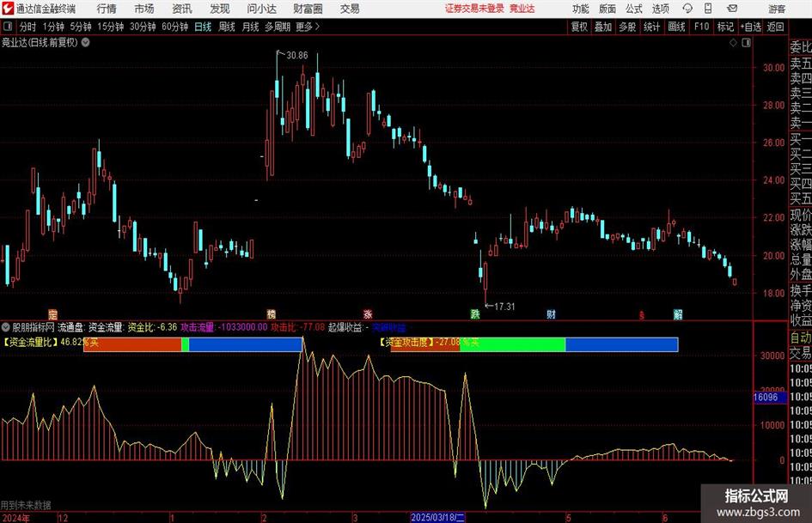Switch to 1分钟 chart period
The height and width of the screenshot is (523, 812).
(x=53, y=27)
